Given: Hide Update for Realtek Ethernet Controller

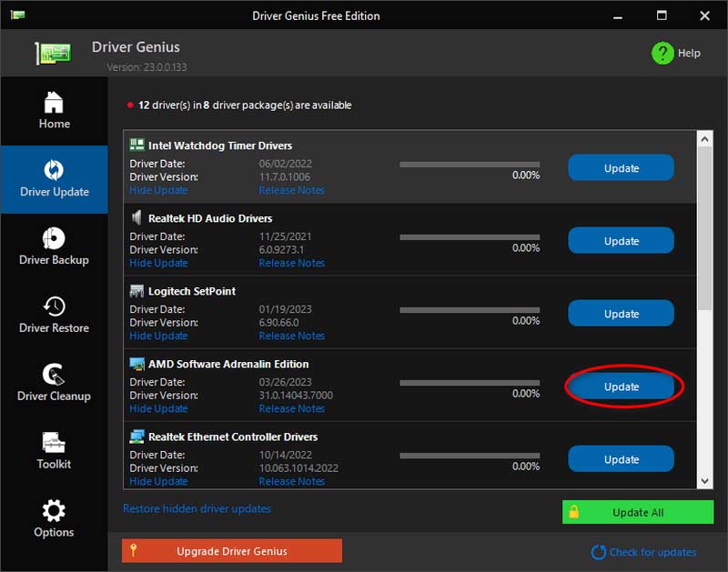Looking at the screenshot, I should click(x=158, y=482).
